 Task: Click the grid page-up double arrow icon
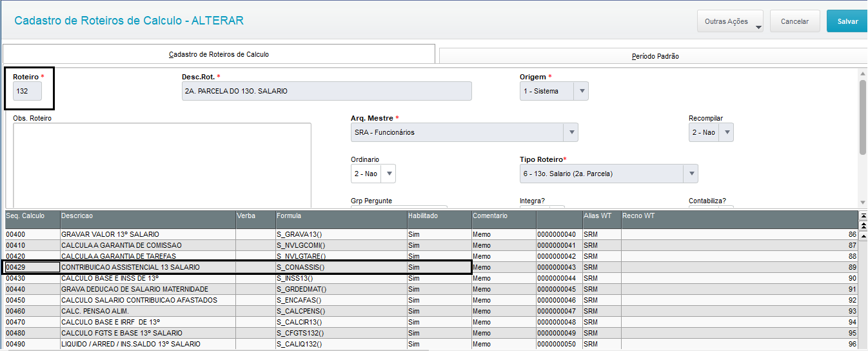coord(863,226)
